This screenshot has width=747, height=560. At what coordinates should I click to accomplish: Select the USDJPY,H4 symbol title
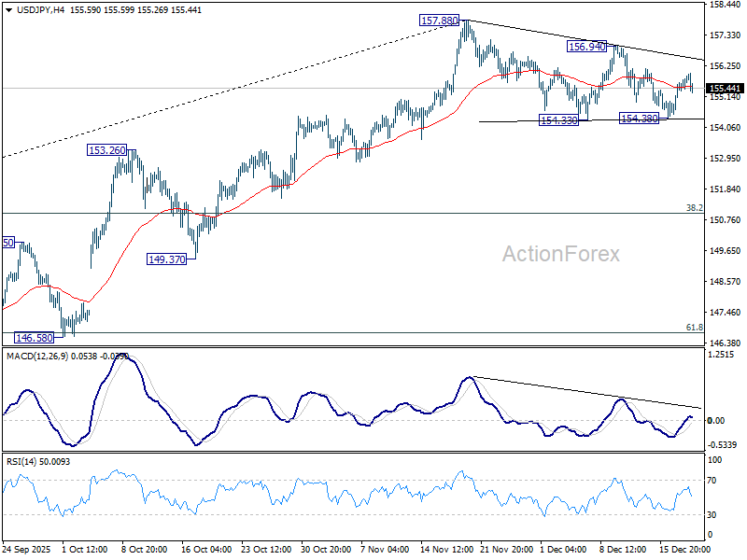point(40,10)
